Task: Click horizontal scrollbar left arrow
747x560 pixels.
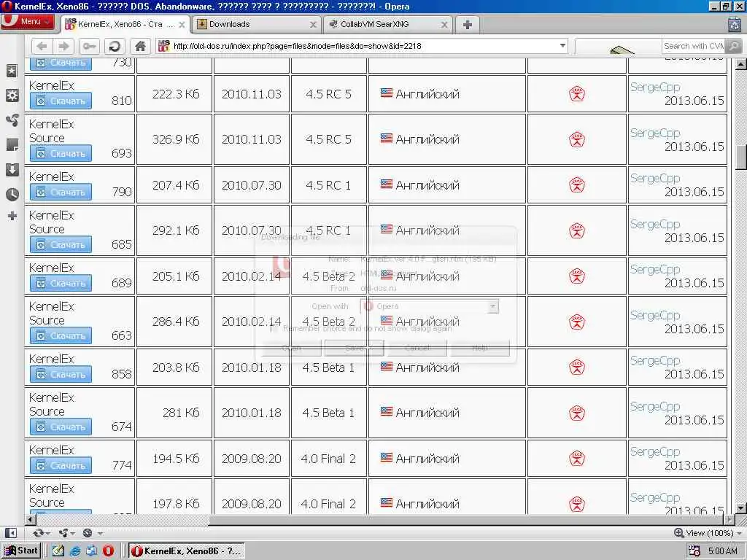Action: tap(31, 519)
